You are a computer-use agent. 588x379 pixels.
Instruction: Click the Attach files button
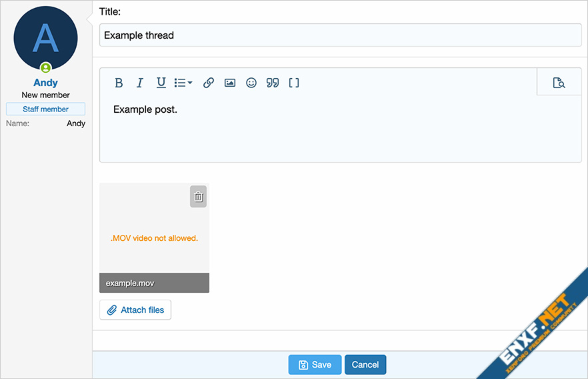pyautogui.click(x=135, y=310)
